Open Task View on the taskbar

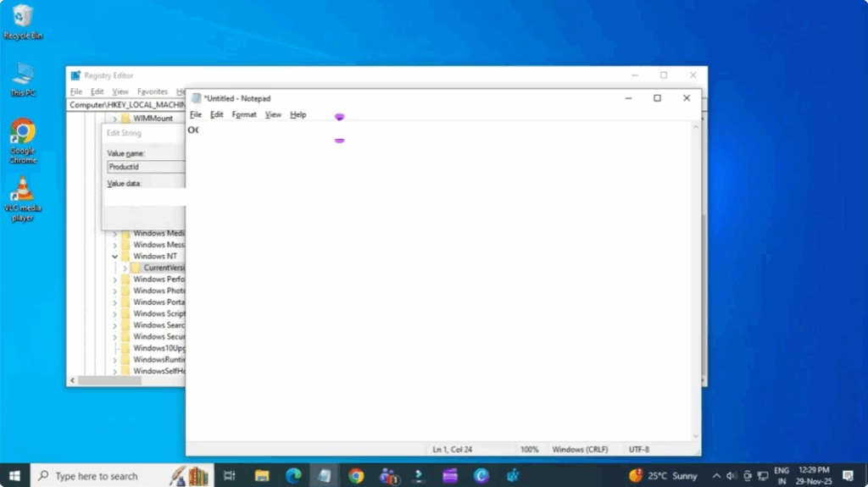click(x=229, y=476)
